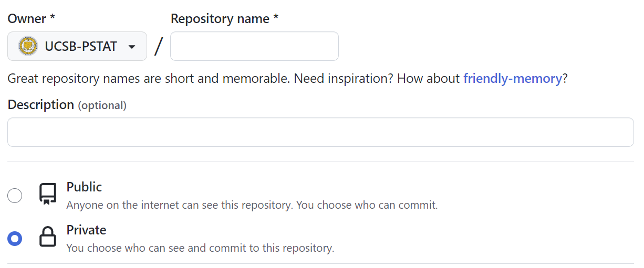The image size is (644, 268).
Task: Choose Public by clicking its bold label
Action: pyautogui.click(x=84, y=187)
